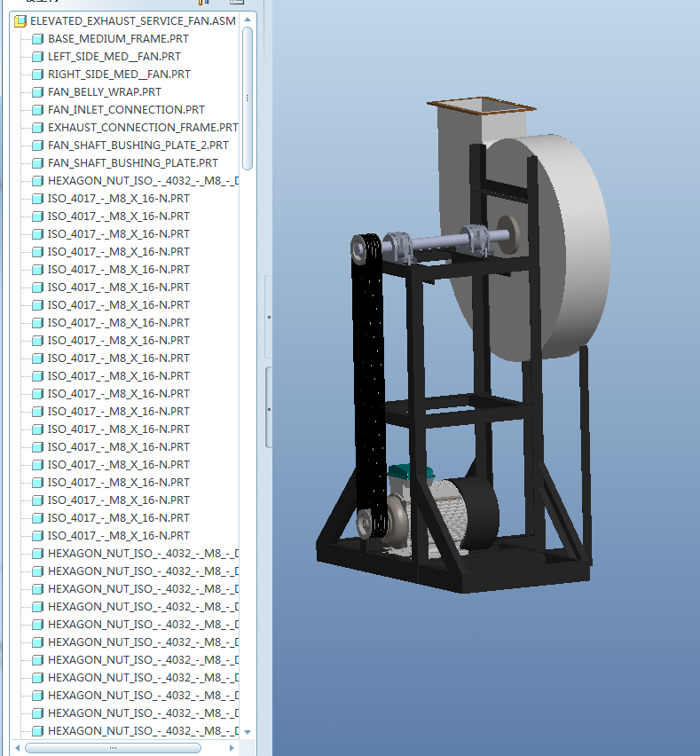Select the electric motor in the 3D view
This screenshot has width=700, height=756.
[x=444, y=516]
